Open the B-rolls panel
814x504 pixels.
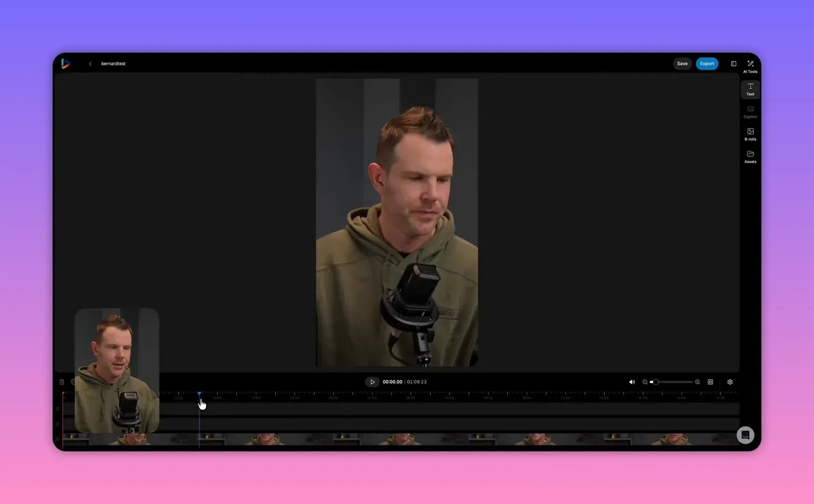click(x=750, y=135)
